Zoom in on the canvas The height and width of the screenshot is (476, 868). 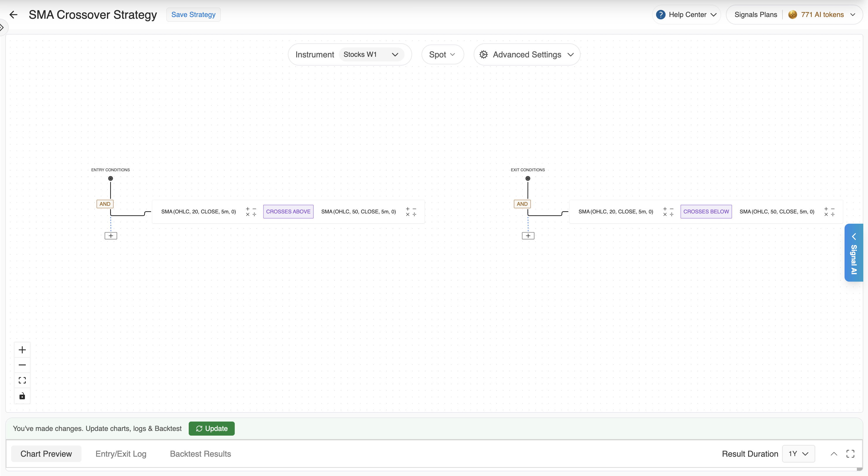pos(22,350)
